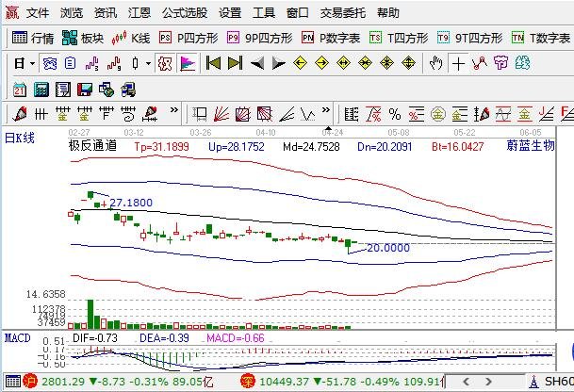The image size is (574, 392).
Task: Click the teal 股 character icon
Action: pyautogui.click(x=522, y=63)
